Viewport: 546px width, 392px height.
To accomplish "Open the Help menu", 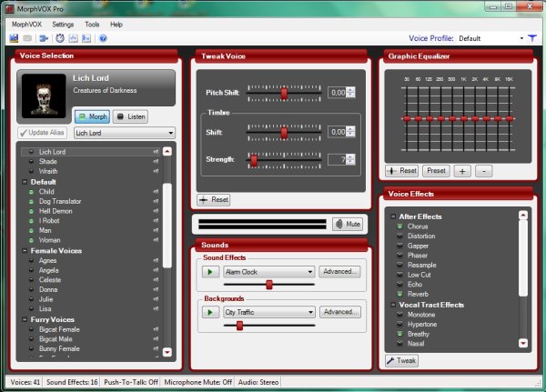I will click(x=116, y=25).
